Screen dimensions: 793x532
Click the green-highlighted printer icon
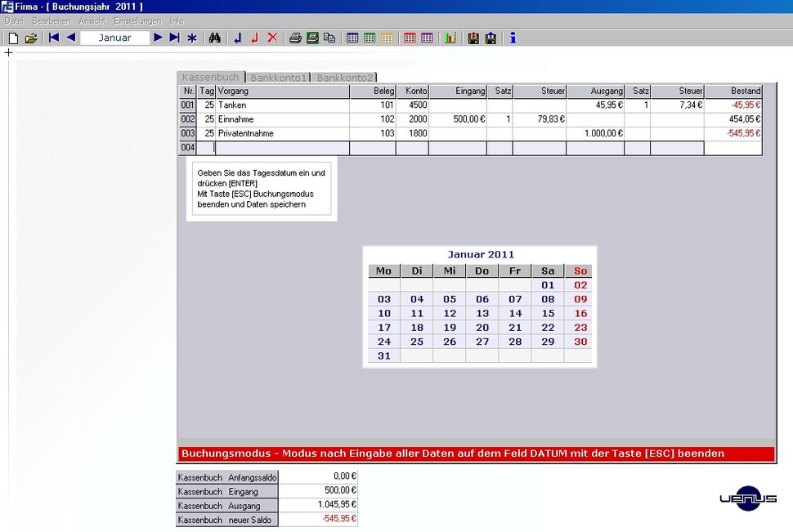312,38
